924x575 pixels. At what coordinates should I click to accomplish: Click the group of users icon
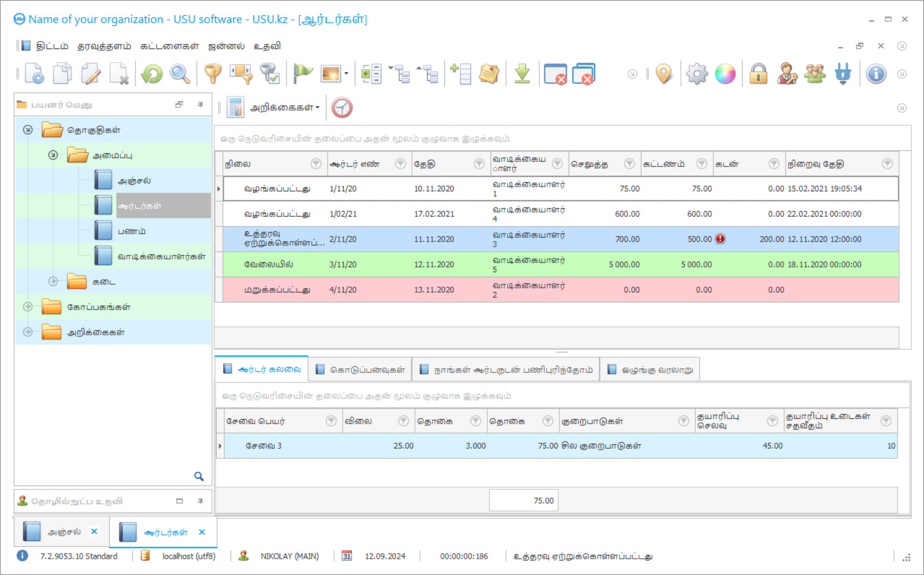tap(815, 74)
